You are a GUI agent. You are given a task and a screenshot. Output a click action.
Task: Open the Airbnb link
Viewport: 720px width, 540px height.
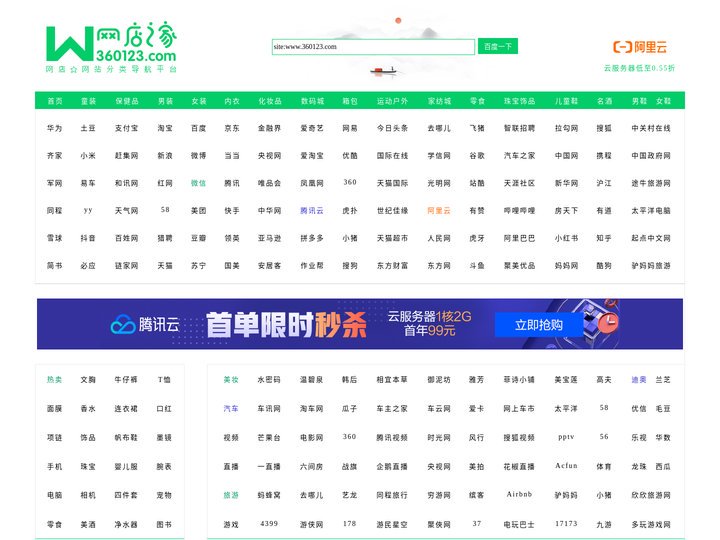(519, 495)
